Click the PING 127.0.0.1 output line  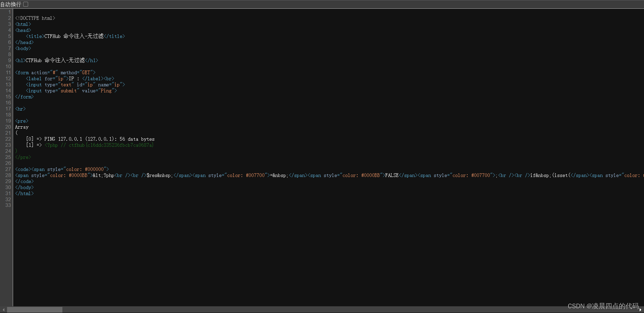(x=90, y=139)
